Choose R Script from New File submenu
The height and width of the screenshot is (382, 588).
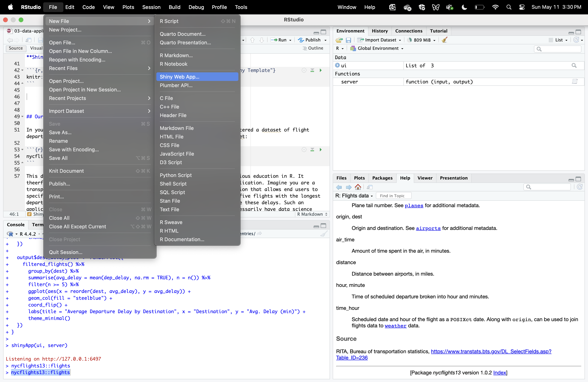(x=197, y=21)
